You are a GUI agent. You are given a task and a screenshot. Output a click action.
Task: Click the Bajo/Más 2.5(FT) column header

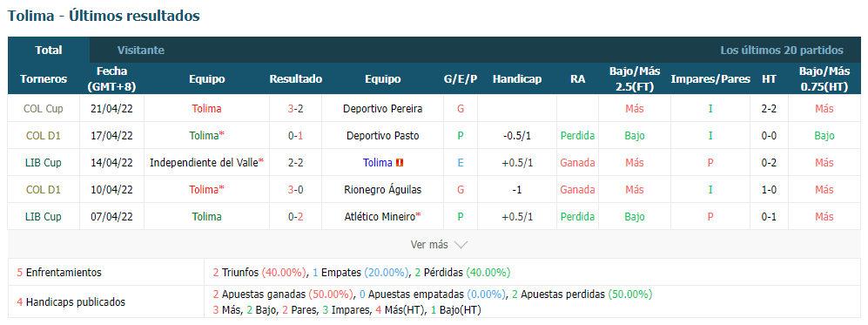635,78
